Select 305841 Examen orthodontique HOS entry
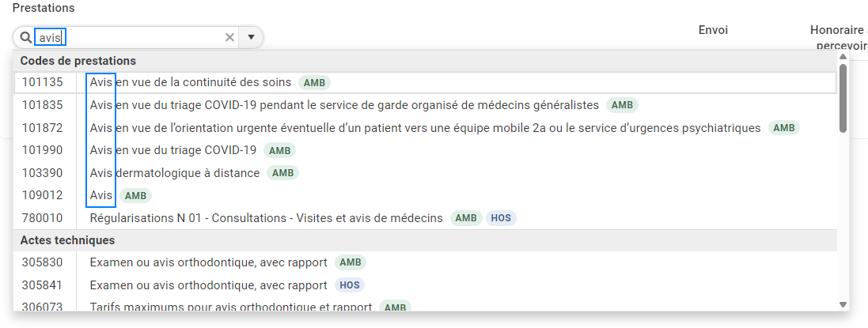The image size is (868, 328). pyautogui.click(x=425, y=285)
